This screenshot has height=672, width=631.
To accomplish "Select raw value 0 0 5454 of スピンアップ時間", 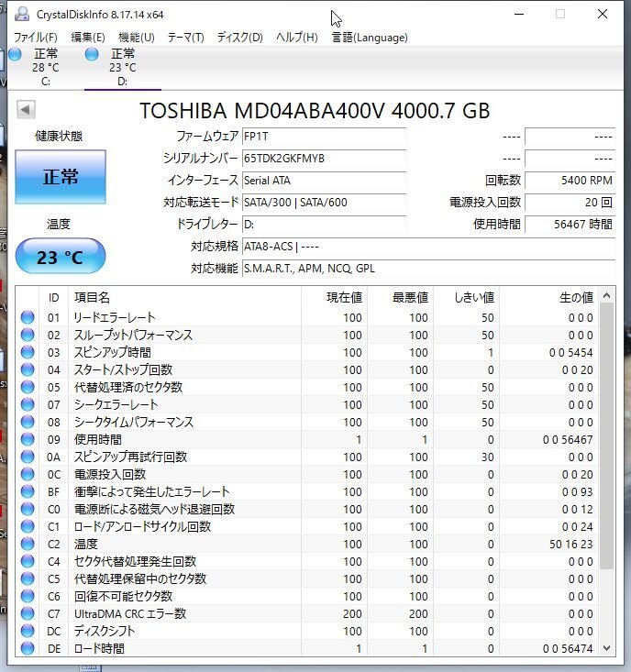I will coord(570,352).
